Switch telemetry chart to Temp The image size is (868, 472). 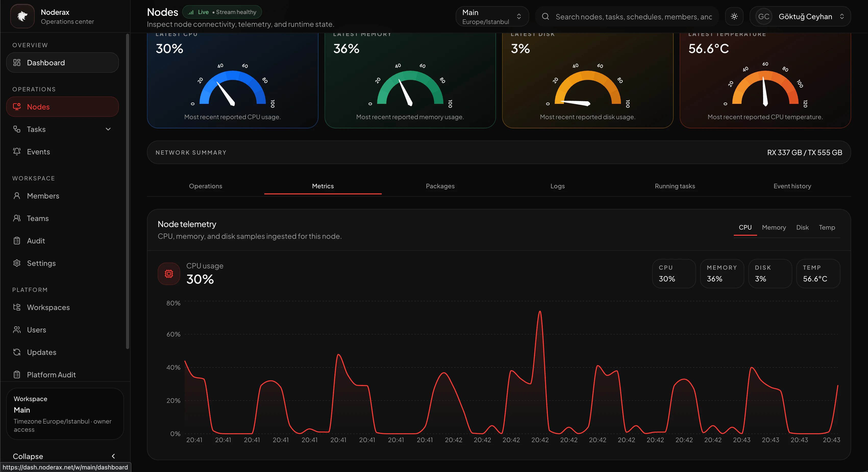tap(827, 227)
